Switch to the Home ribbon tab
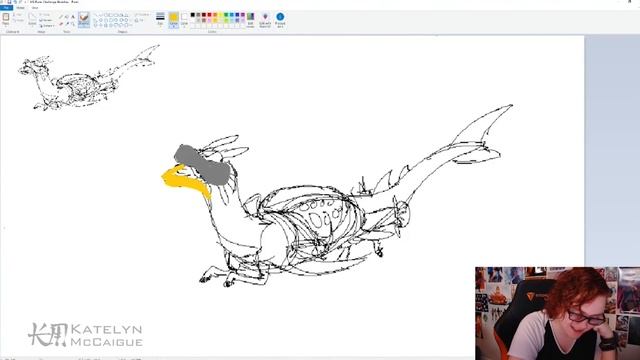This screenshot has height=360, width=640. pos(20,8)
